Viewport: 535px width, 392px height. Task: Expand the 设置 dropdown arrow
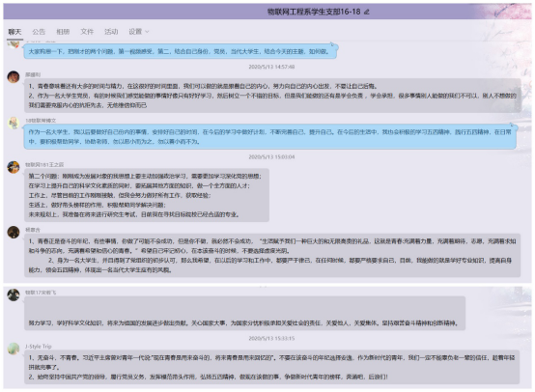pyautogui.click(x=147, y=32)
